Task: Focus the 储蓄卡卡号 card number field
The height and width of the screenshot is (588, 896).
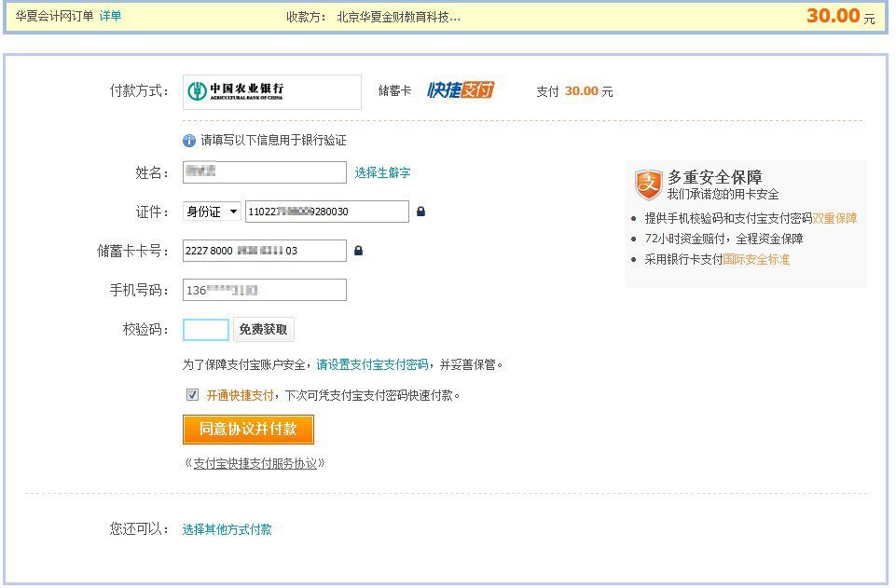Action: [265, 251]
